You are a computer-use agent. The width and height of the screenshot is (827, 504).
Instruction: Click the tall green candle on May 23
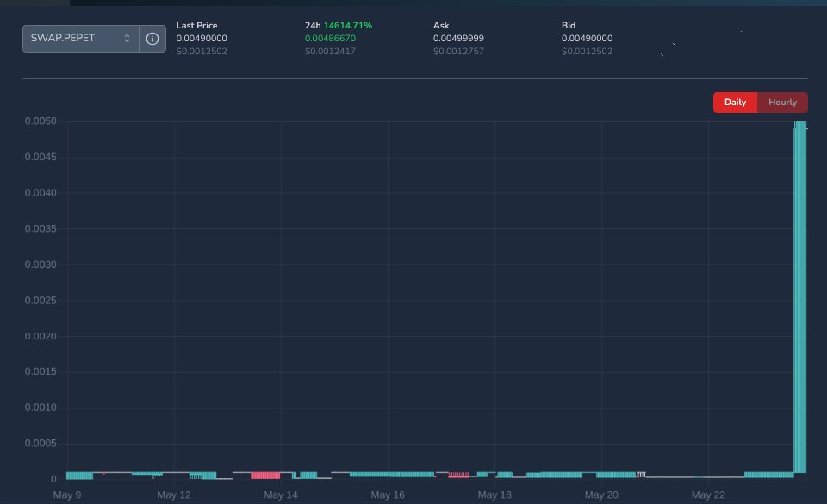point(800,297)
